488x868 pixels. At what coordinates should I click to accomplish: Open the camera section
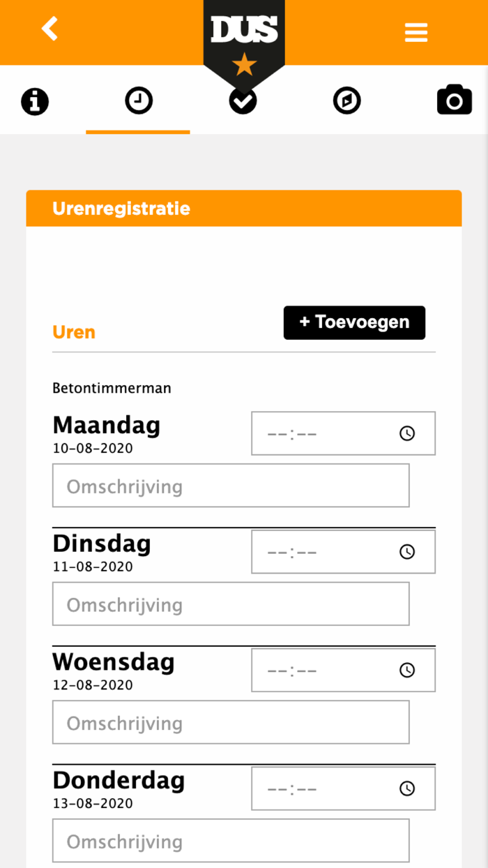454,100
